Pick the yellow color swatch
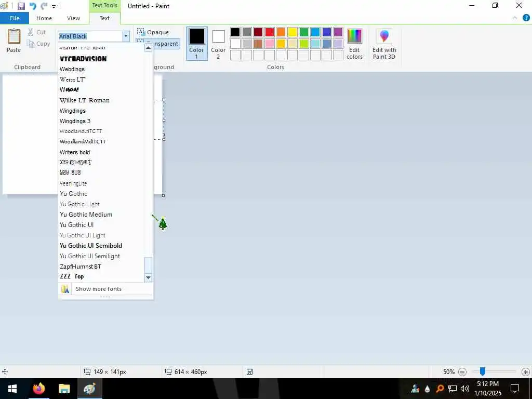 (x=292, y=32)
